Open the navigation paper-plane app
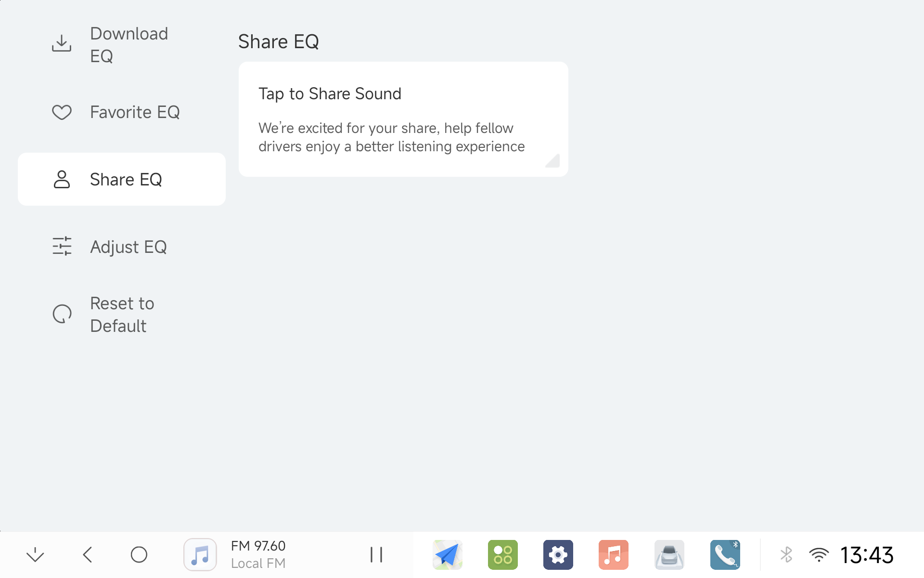 click(x=448, y=555)
